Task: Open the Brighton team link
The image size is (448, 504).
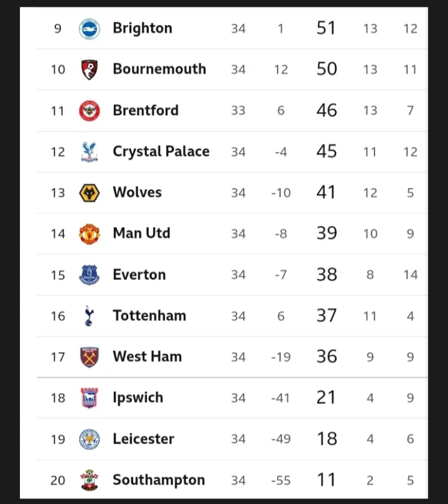Action: pos(142,28)
